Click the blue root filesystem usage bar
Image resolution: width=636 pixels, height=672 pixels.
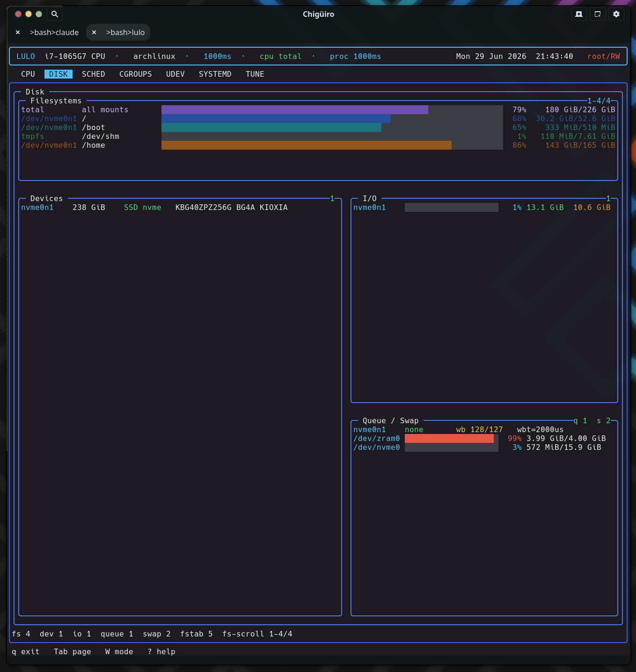click(x=276, y=118)
